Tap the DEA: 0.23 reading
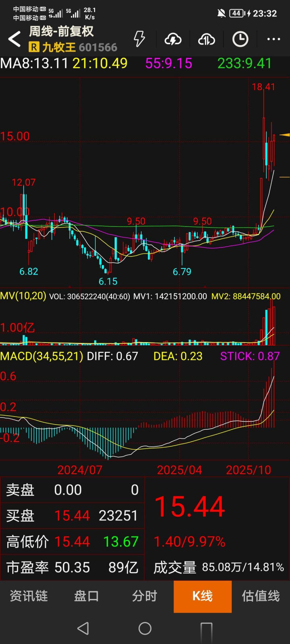 tap(178, 356)
